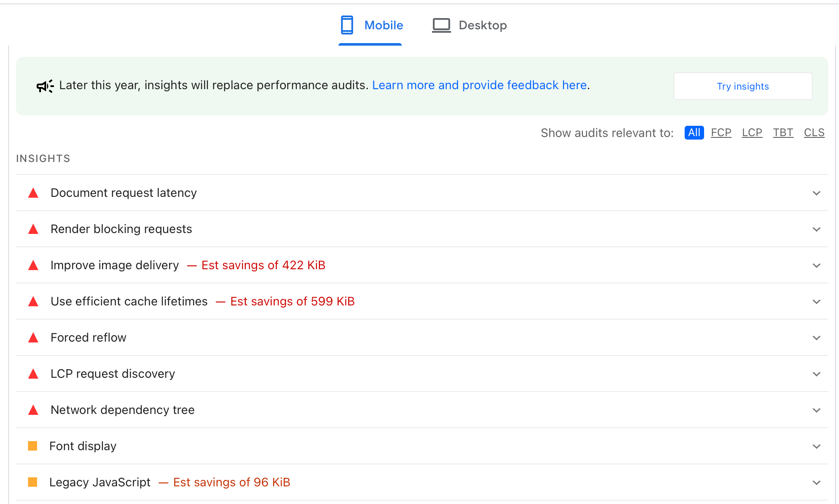The height and width of the screenshot is (504, 839).
Task: Click Legacy JavaScript title
Action: (100, 482)
